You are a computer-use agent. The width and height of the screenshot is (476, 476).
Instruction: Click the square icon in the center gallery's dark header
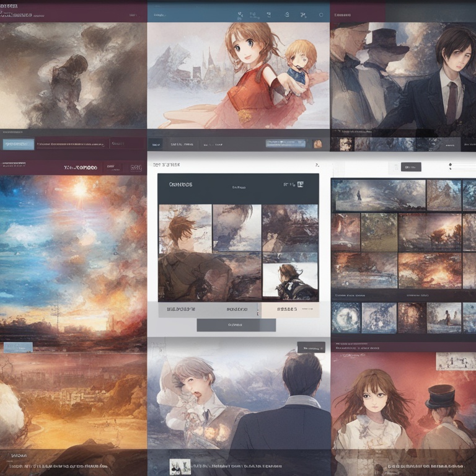301,184
